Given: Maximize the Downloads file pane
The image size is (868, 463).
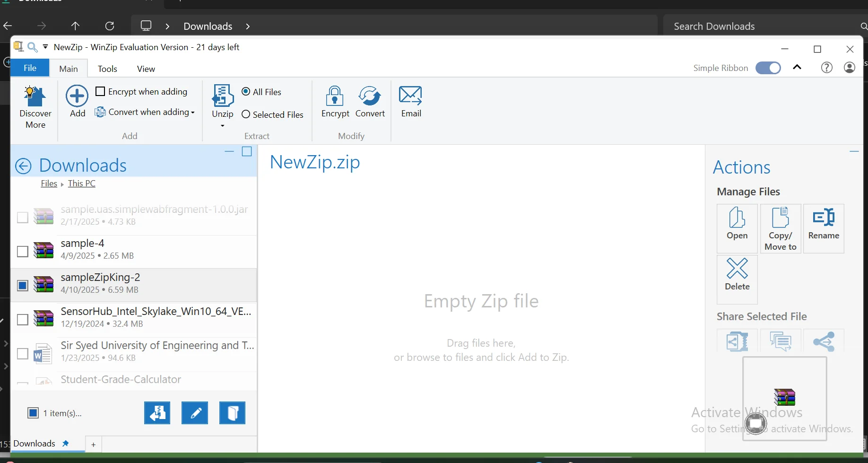Looking at the screenshot, I should pyautogui.click(x=247, y=151).
